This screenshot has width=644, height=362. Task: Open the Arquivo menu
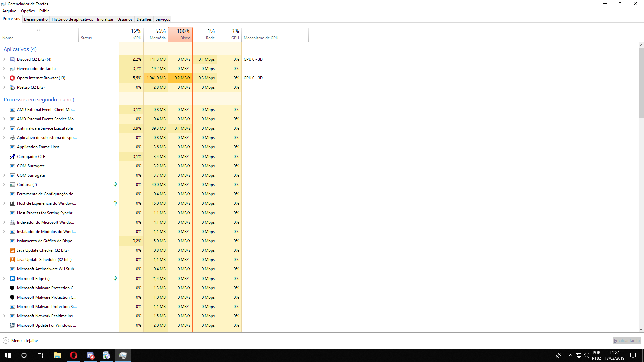[x=9, y=11]
